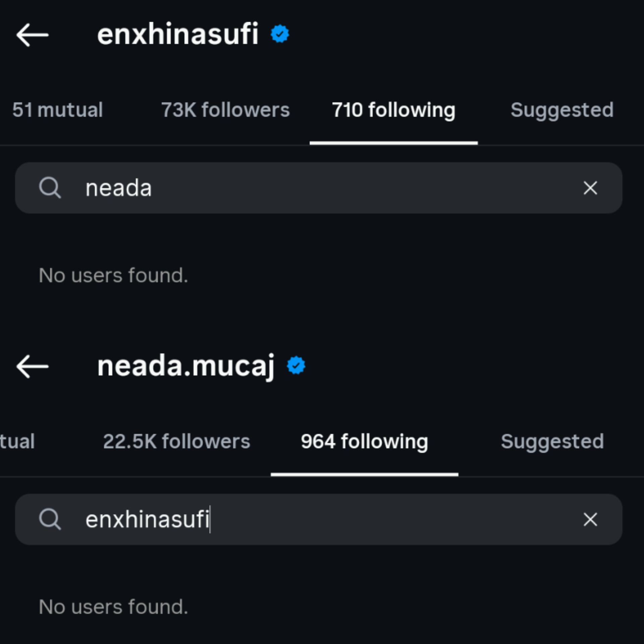644x644 pixels.
Task: Clear the "neada" search text
Action: 590,188
